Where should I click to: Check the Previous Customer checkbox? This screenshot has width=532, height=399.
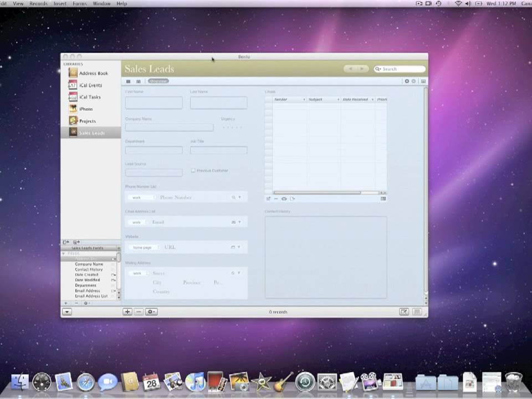coord(193,170)
